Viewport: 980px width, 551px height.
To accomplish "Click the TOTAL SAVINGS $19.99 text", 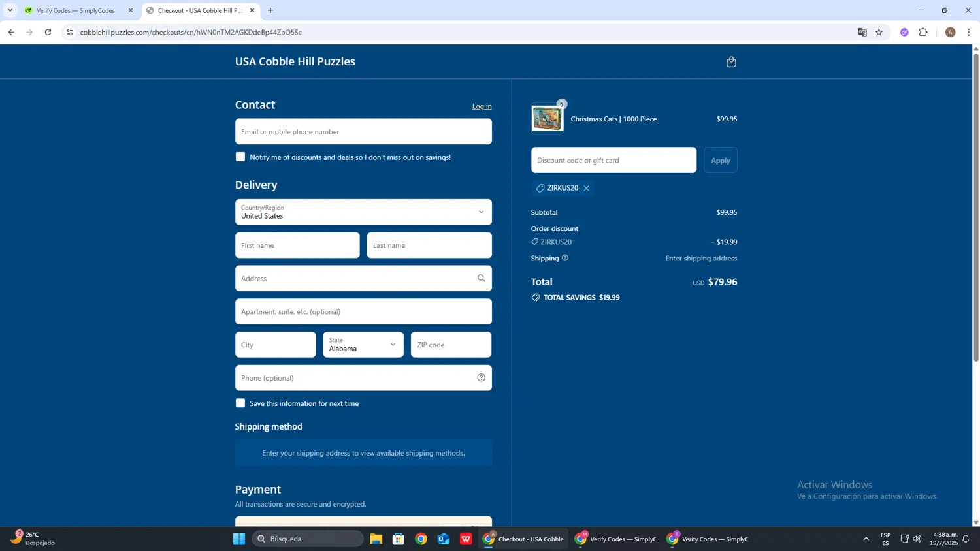I will coord(581,297).
